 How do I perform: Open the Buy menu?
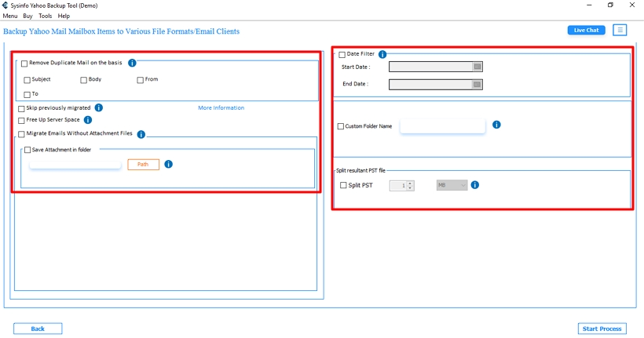tap(28, 16)
